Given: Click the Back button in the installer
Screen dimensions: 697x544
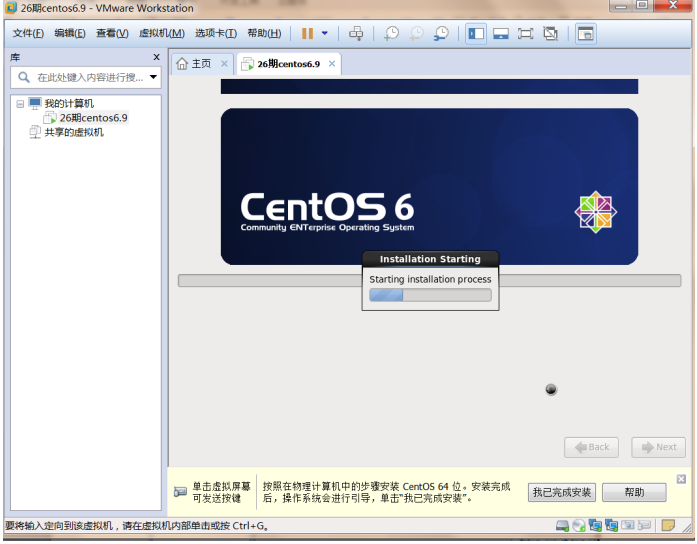Looking at the screenshot, I should [x=591, y=448].
